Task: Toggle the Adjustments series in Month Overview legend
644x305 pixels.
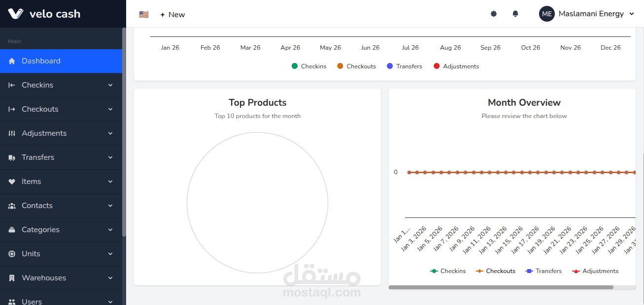Action: tap(595, 271)
